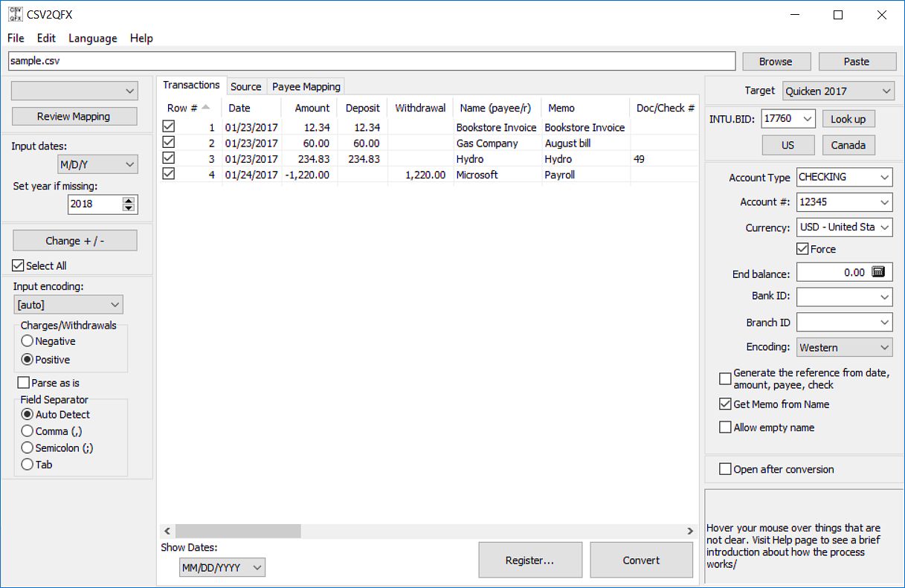The image size is (905, 588).
Task: Open the Branch ID dropdown
Action: tap(844, 323)
